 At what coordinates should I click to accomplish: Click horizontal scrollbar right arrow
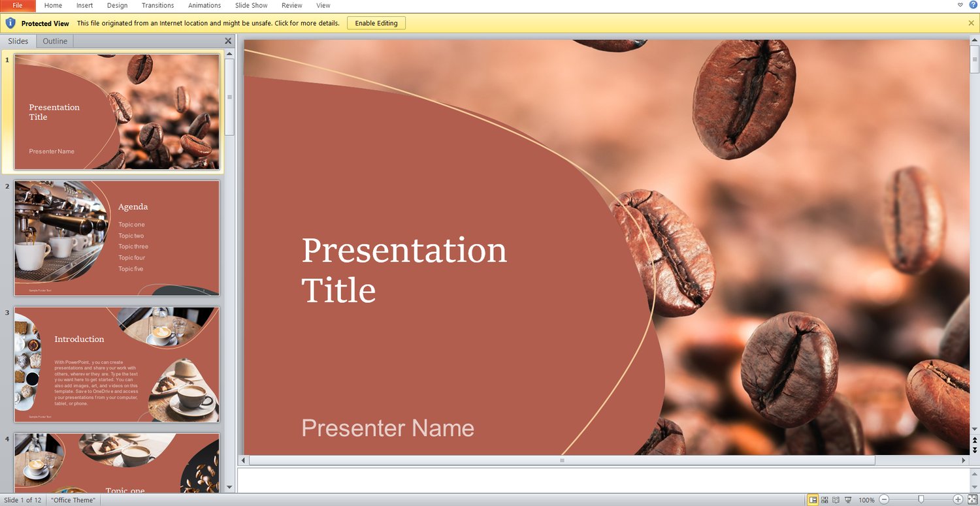tap(964, 460)
